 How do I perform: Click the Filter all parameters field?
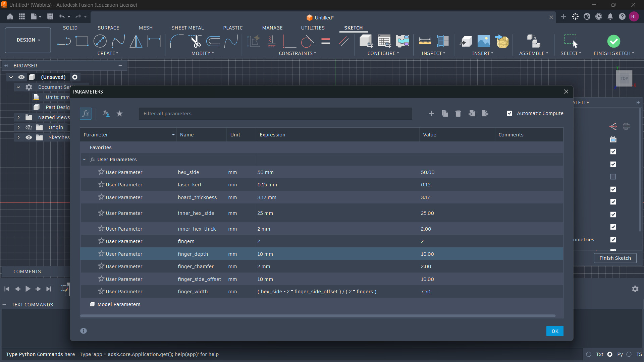click(275, 114)
